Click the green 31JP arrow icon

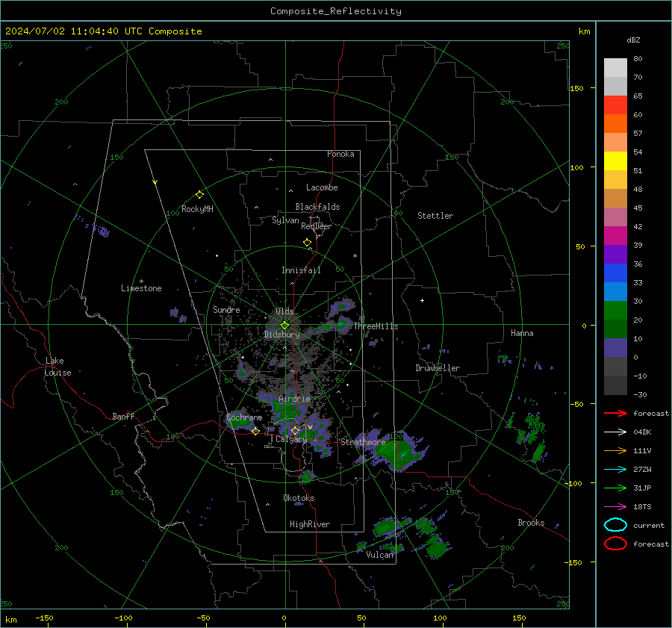click(x=615, y=488)
